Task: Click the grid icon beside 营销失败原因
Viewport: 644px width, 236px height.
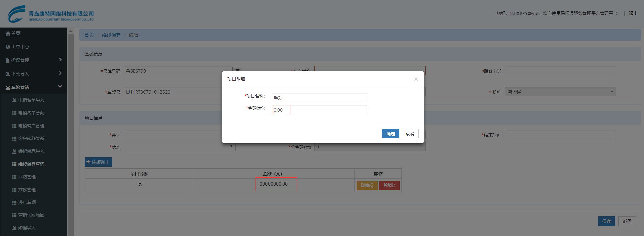Action: coord(14,215)
